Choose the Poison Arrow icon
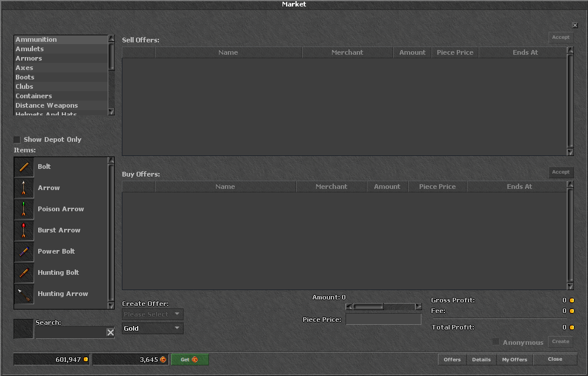 click(24, 209)
